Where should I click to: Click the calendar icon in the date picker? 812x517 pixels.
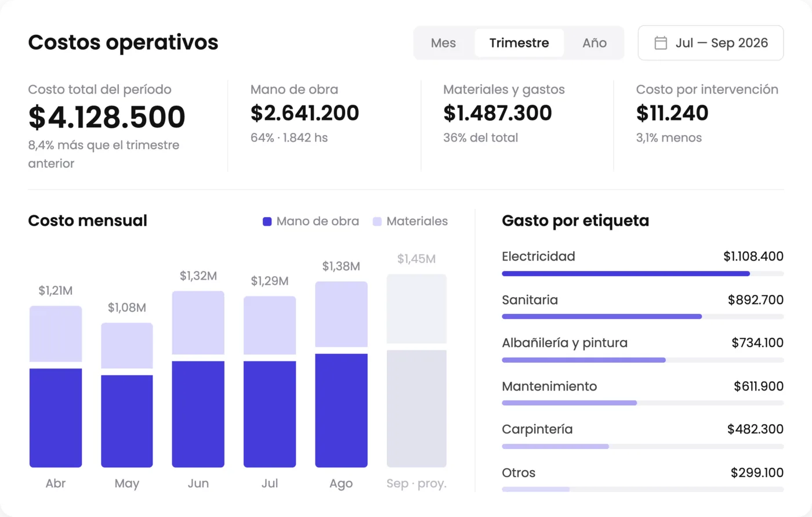661,43
